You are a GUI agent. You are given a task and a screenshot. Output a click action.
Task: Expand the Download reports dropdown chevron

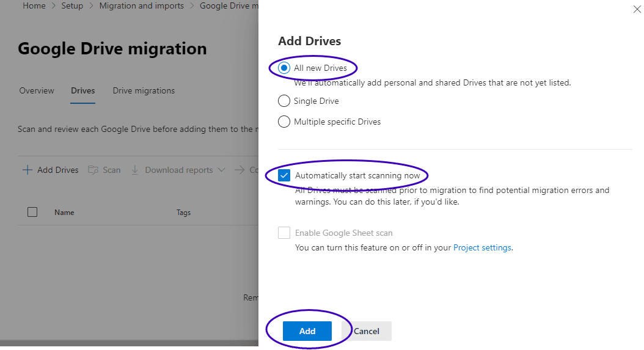click(x=221, y=170)
